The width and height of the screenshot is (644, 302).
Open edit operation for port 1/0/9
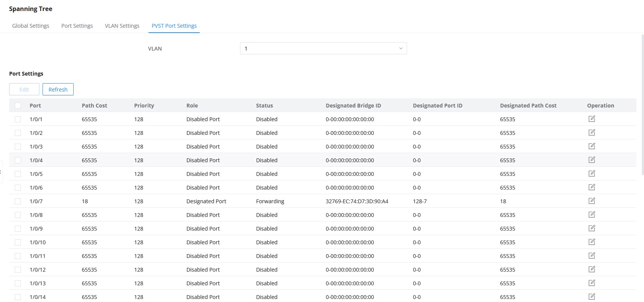click(592, 228)
